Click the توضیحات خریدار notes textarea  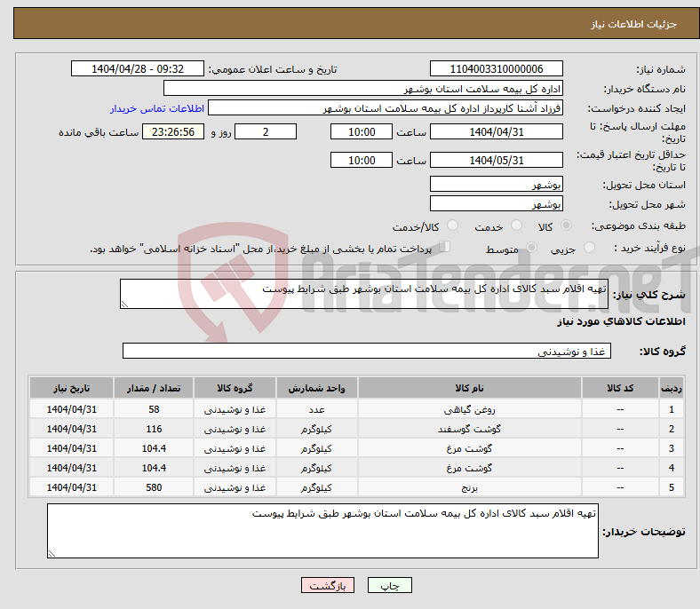point(322,531)
